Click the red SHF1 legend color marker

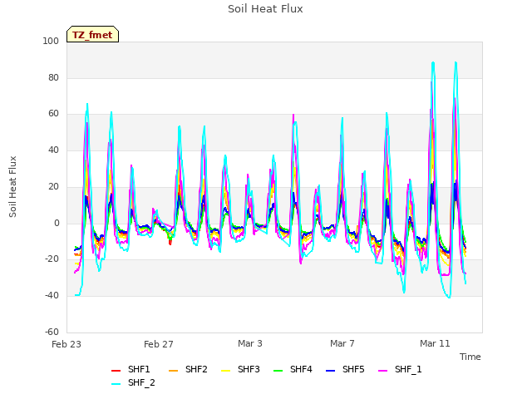(x=116, y=371)
